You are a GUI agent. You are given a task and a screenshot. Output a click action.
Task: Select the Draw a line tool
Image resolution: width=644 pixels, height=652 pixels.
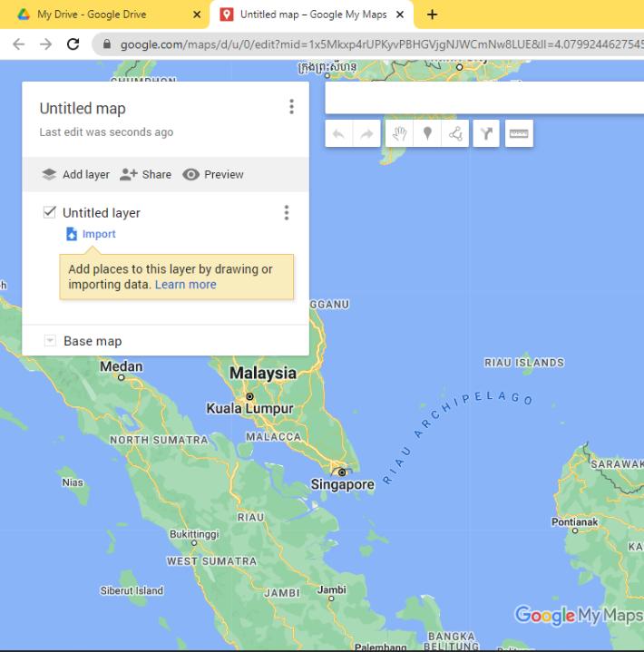tap(455, 134)
